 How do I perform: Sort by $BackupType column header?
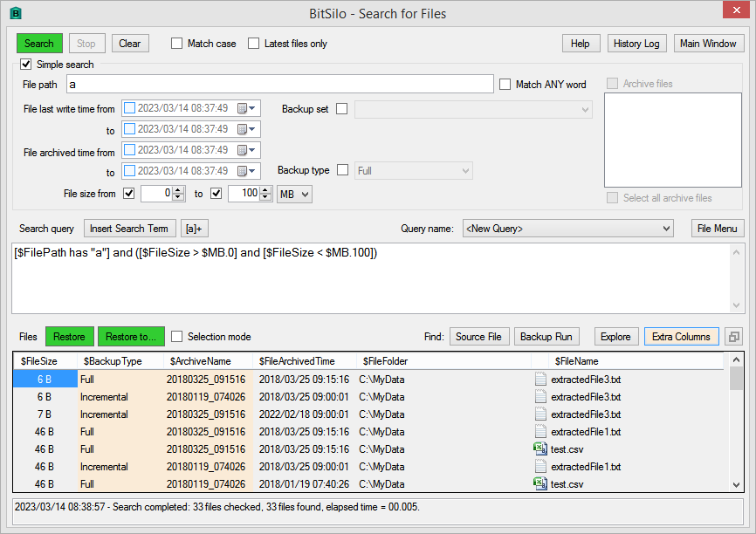[119, 361]
